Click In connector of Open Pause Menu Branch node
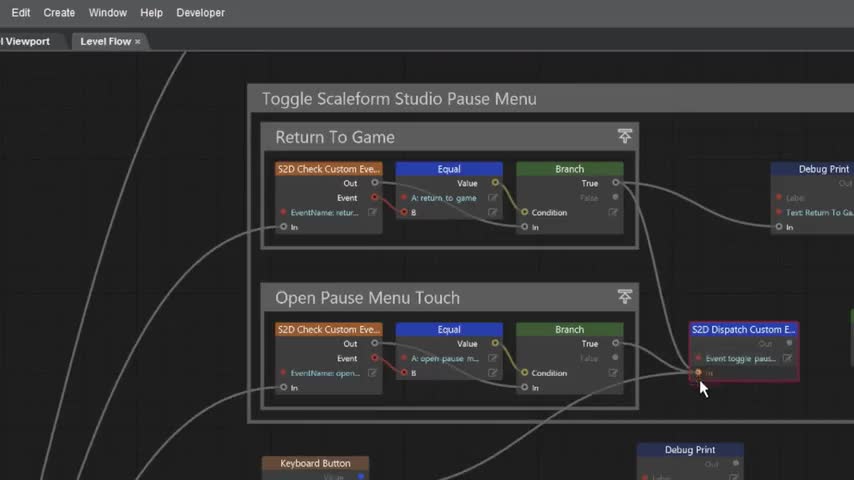This screenshot has height=480, width=854. pyautogui.click(x=524, y=387)
